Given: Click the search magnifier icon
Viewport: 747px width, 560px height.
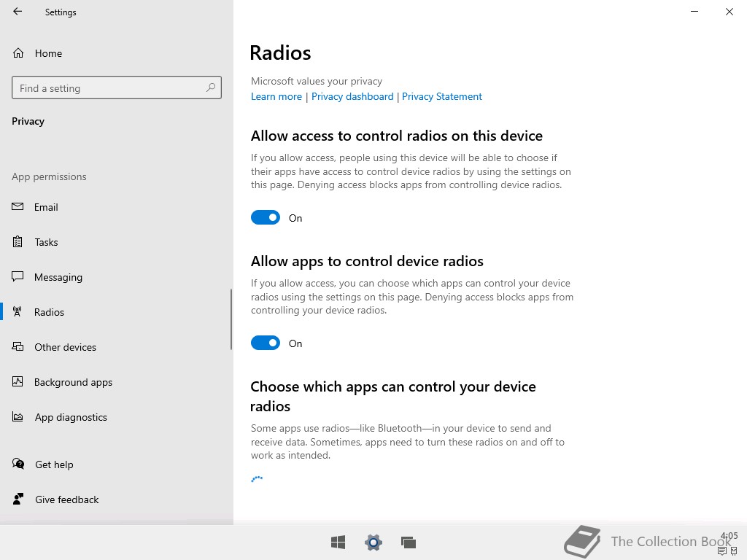Looking at the screenshot, I should (x=211, y=87).
